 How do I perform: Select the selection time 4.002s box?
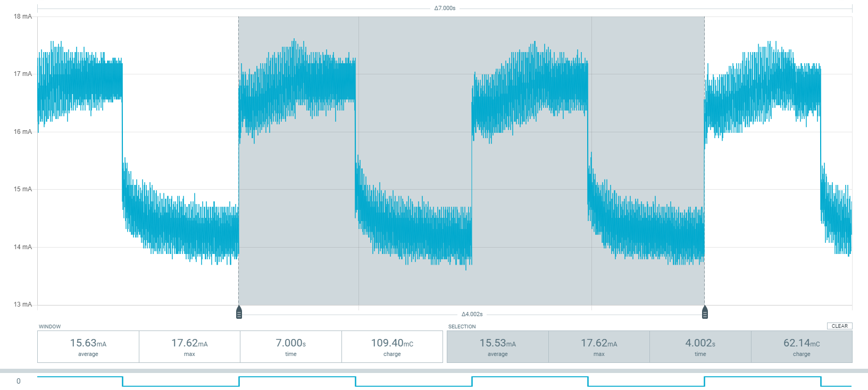700,347
